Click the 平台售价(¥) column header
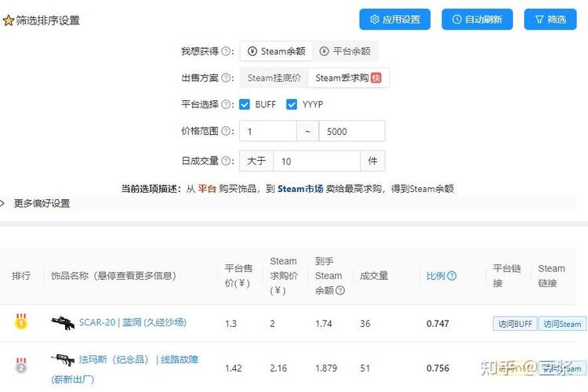 tap(238, 276)
